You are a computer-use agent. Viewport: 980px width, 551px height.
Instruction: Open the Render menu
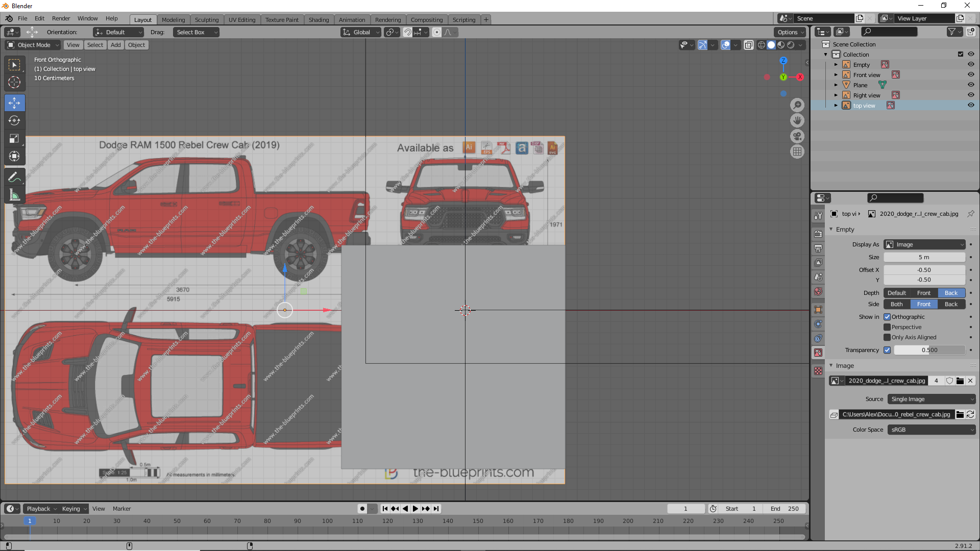(x=61, y=18)
